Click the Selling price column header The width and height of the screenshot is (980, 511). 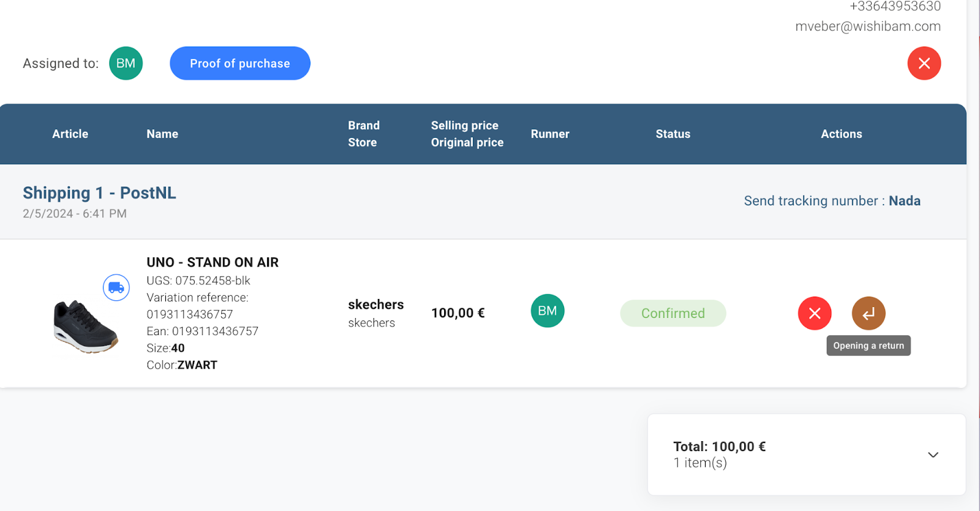(x=465, y=125)
